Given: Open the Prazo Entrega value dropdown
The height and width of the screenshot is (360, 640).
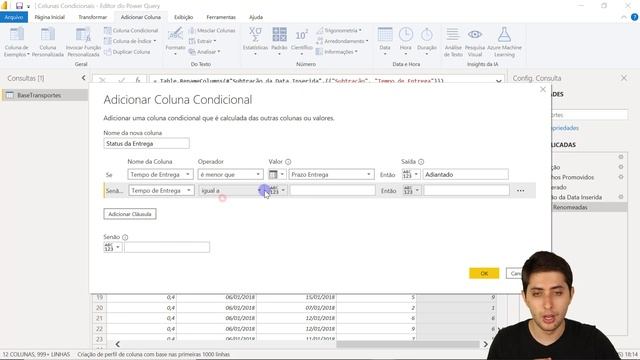Looking at the screenshot, I should 331,175.
